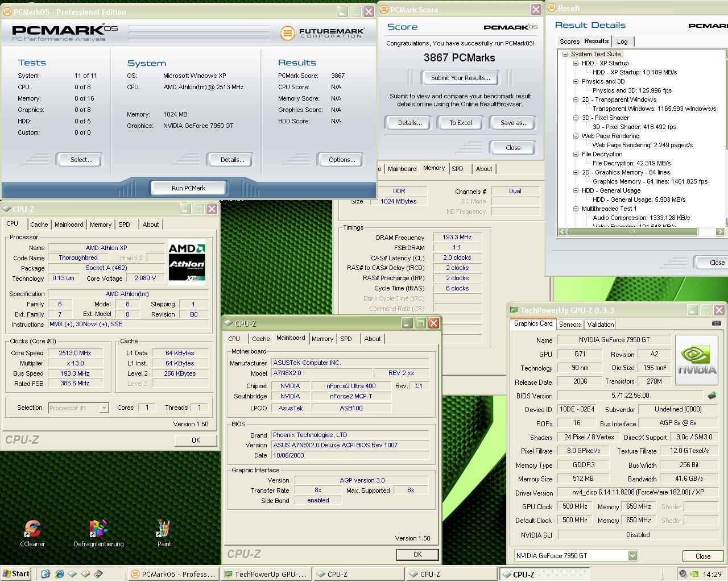Image resolution: width=728 pixels, height=582 pixels.
Task: Click right arrow of results tree scrollbar
Action: (x=720, y=231)
